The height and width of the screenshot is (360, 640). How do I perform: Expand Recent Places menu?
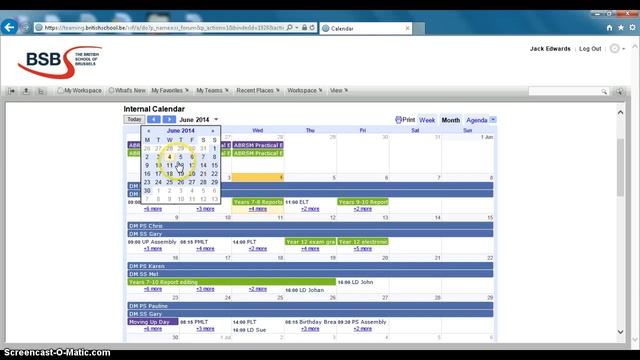pyautogui.click(x=258, y=90)
